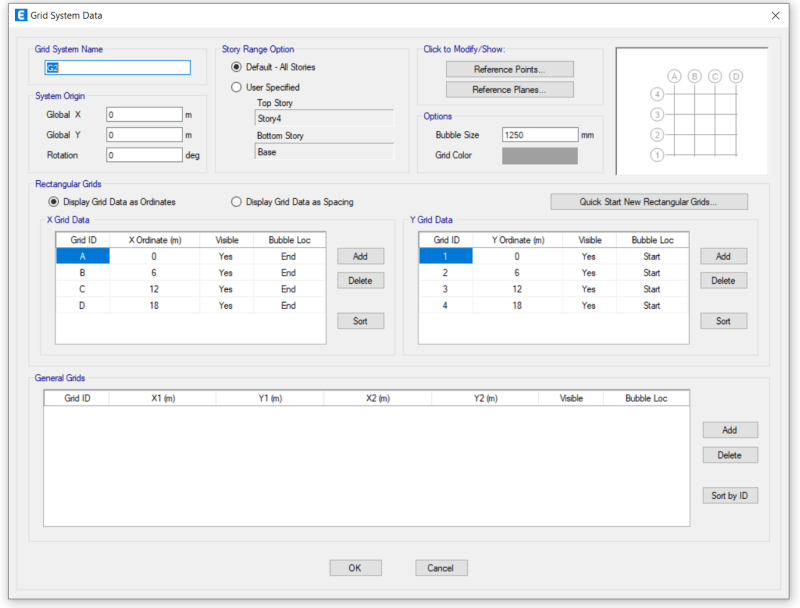800x608 pixels.
Task: Click the grid preview thumbnail
Action: (x=692, y=111)
